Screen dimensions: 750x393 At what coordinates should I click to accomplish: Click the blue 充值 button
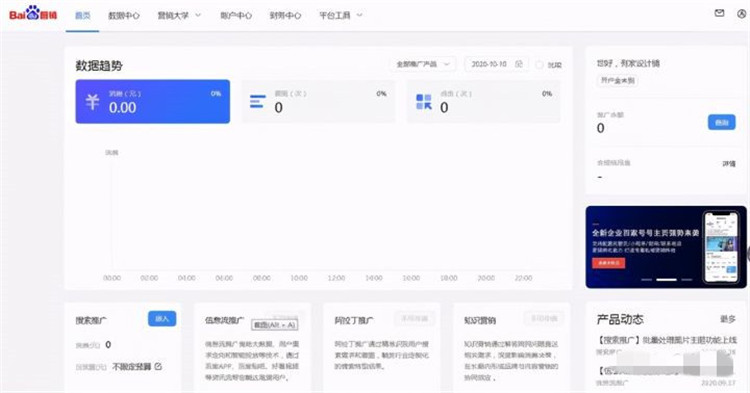point(721,122)
